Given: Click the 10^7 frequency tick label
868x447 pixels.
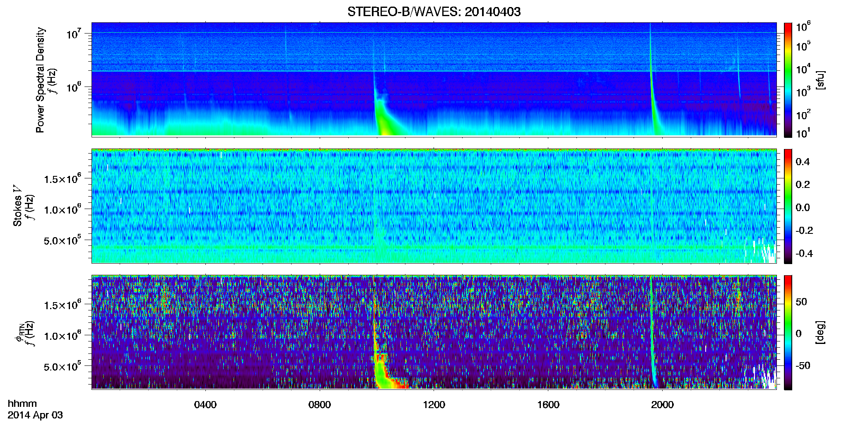Looking at the screenshot, I should 74,34.
